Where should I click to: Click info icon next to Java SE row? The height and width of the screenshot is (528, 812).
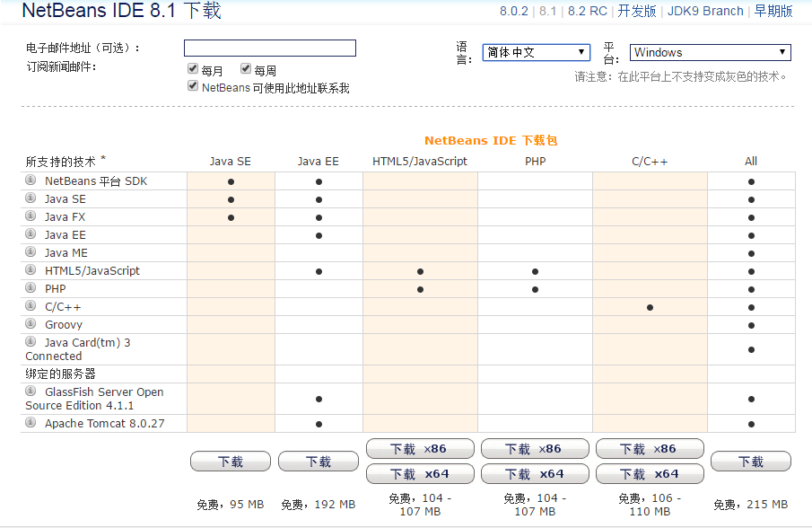(31, 198)
